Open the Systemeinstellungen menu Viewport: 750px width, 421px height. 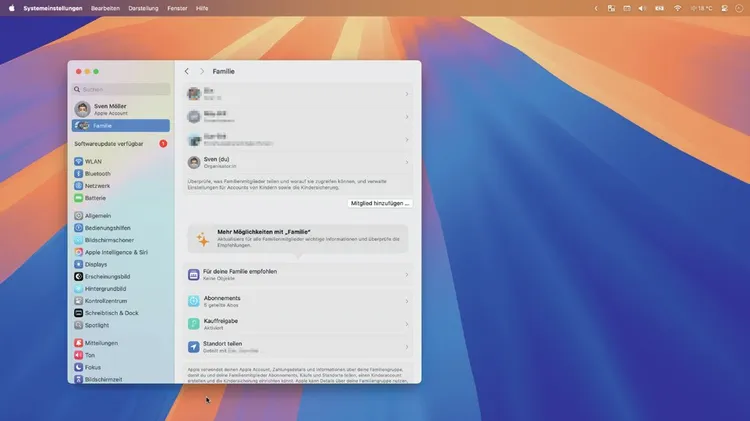pyautogui.click(x=53, y=8)
